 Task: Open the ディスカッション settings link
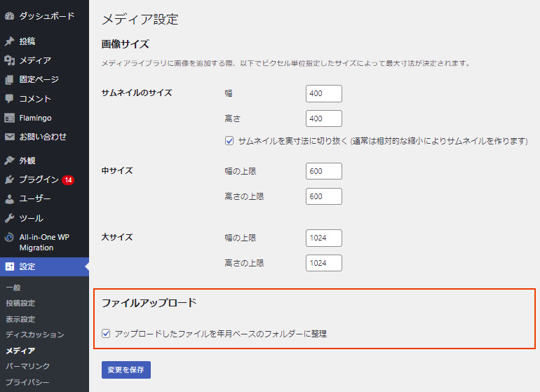tap(34, 334)
